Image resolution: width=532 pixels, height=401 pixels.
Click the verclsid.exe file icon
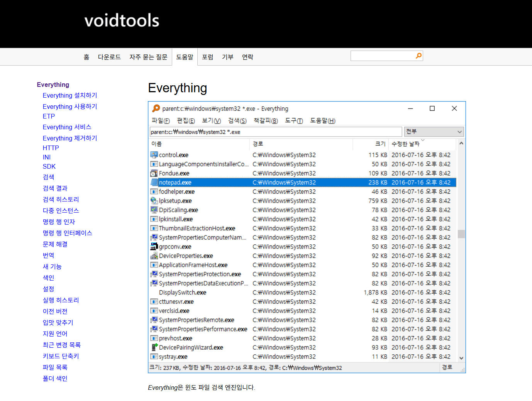click(154, 311)
